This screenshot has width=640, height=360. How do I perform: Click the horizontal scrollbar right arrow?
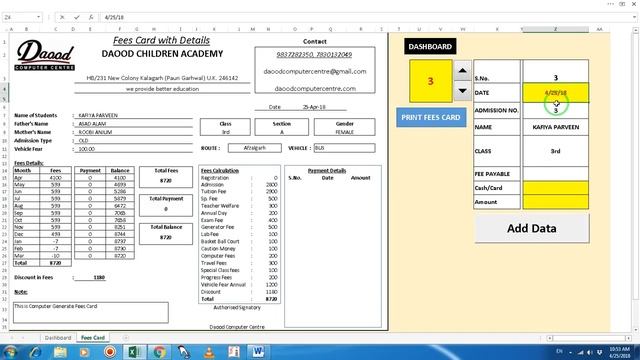[x=628, y=338]
